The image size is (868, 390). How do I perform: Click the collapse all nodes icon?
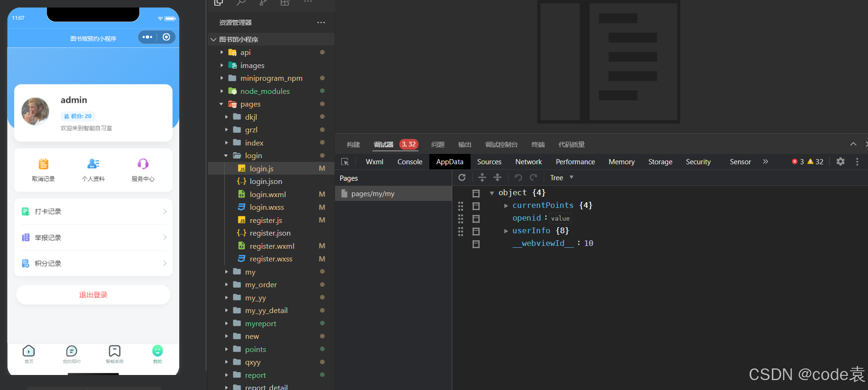[498, 177]
